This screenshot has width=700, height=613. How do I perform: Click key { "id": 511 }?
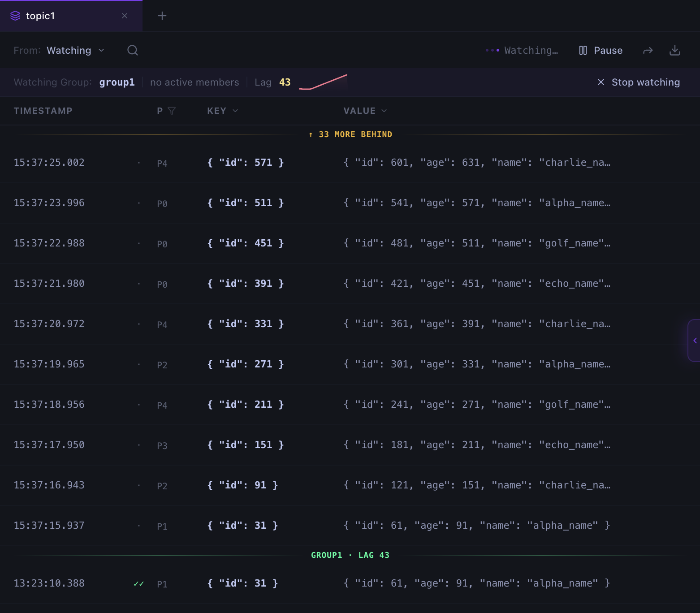[246, 203]
